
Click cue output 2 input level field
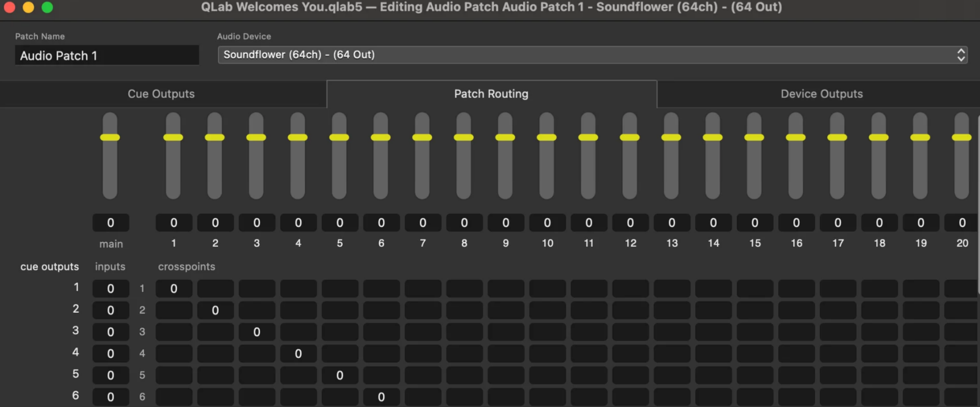(x=111, y=310)
